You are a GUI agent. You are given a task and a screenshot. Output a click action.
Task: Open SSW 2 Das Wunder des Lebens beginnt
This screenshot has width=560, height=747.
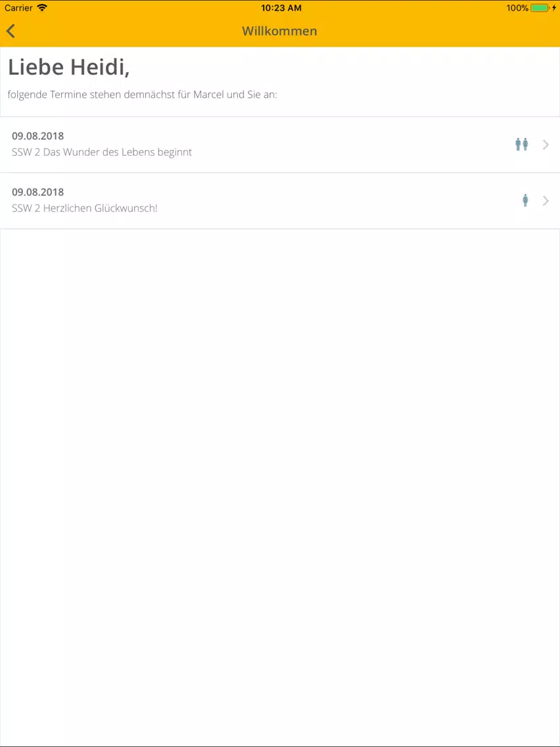tap(280, 145)
